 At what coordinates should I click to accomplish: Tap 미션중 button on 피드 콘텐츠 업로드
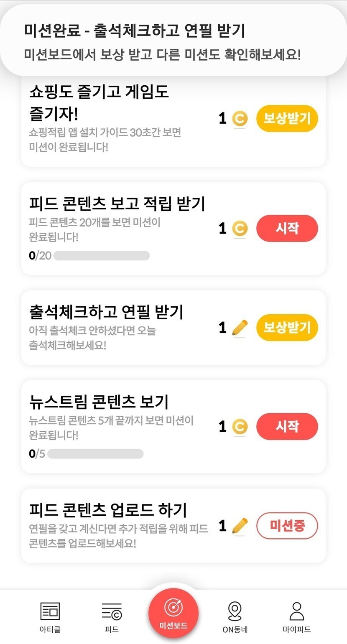tap(287, 526)
